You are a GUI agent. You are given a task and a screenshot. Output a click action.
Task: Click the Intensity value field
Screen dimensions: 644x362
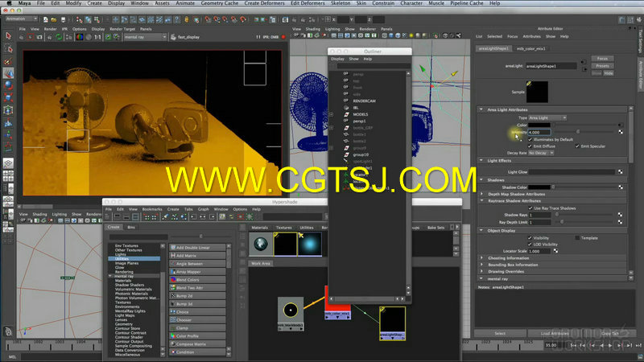[x=539, y=132]
